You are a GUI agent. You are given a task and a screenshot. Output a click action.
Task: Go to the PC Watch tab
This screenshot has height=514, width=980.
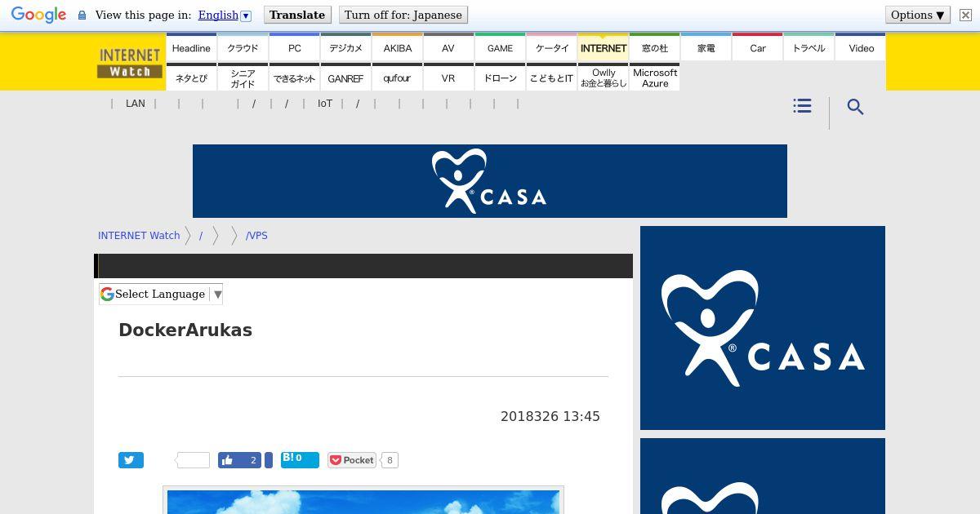[x=294, y=48]
